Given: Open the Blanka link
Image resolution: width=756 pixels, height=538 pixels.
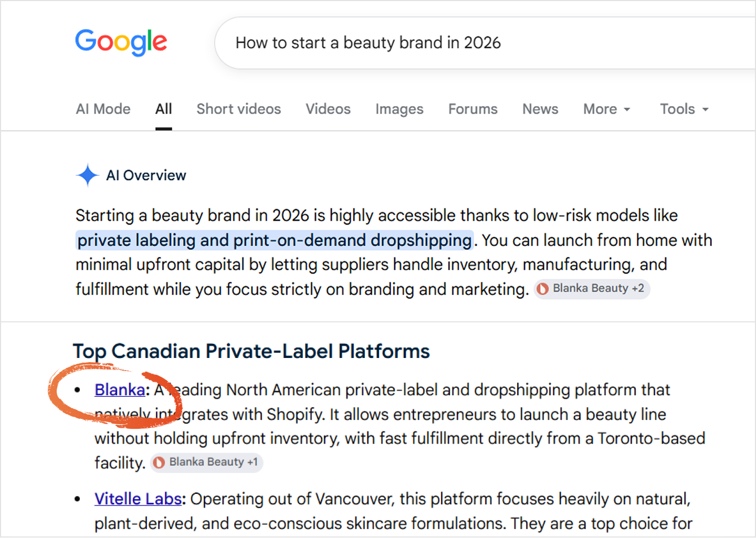Looking at the screenshot, I should point(120,390).
